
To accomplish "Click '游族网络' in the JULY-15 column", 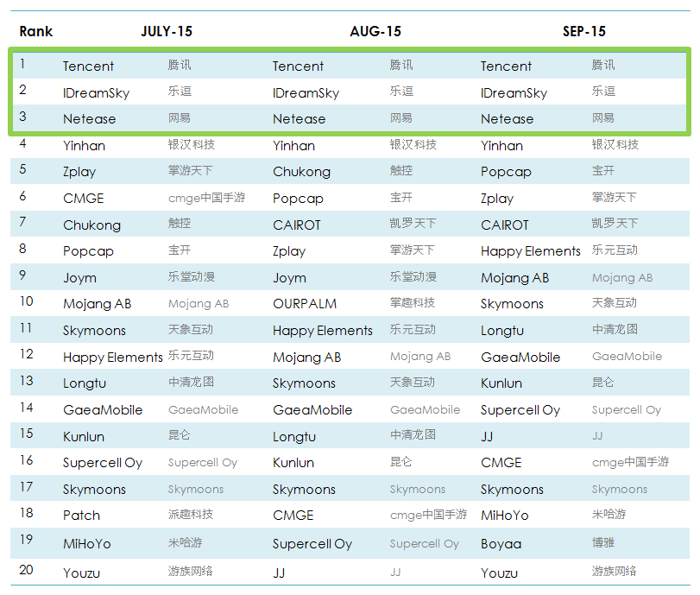I will [x=191, y=572].
